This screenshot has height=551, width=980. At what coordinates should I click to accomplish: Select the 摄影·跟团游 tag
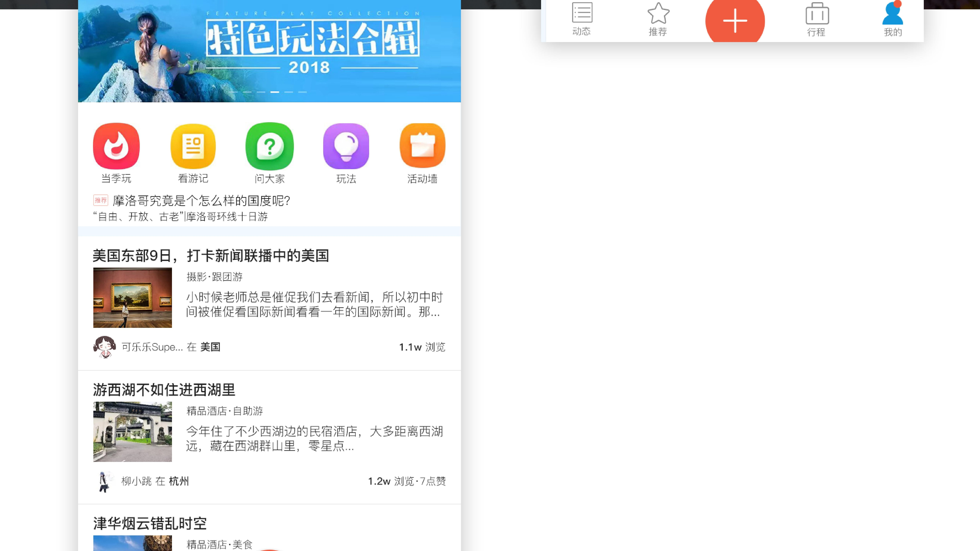(x=215, y=277)
